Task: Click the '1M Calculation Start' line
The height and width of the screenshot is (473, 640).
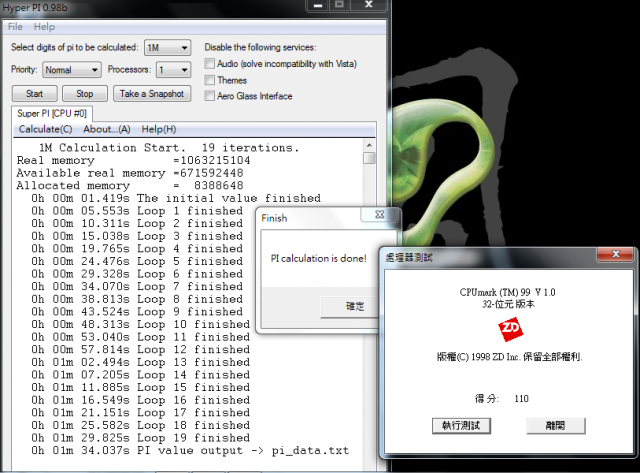Action: pos(169,148)
